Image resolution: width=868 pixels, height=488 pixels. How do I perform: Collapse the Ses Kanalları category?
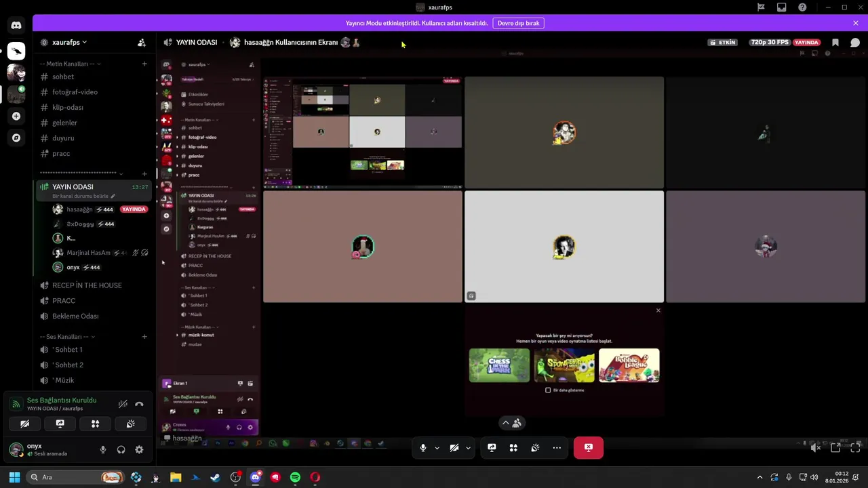[x=67, y=337]
